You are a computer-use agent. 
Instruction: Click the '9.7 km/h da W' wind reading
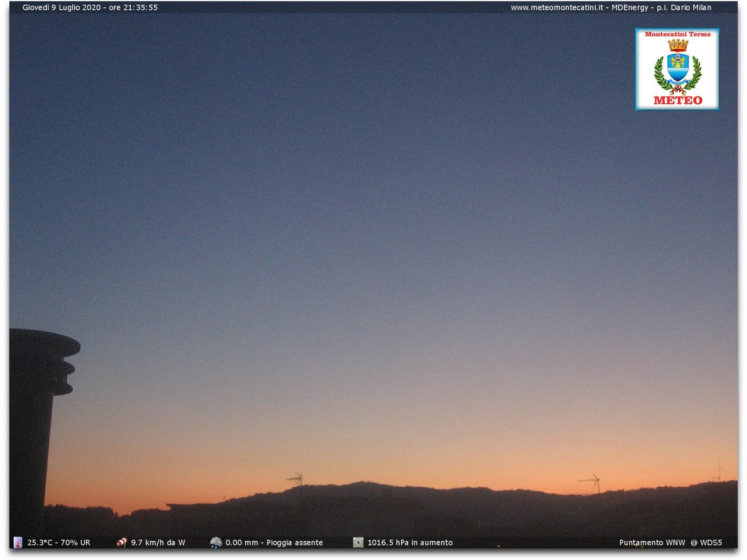(x=158, y=543)
